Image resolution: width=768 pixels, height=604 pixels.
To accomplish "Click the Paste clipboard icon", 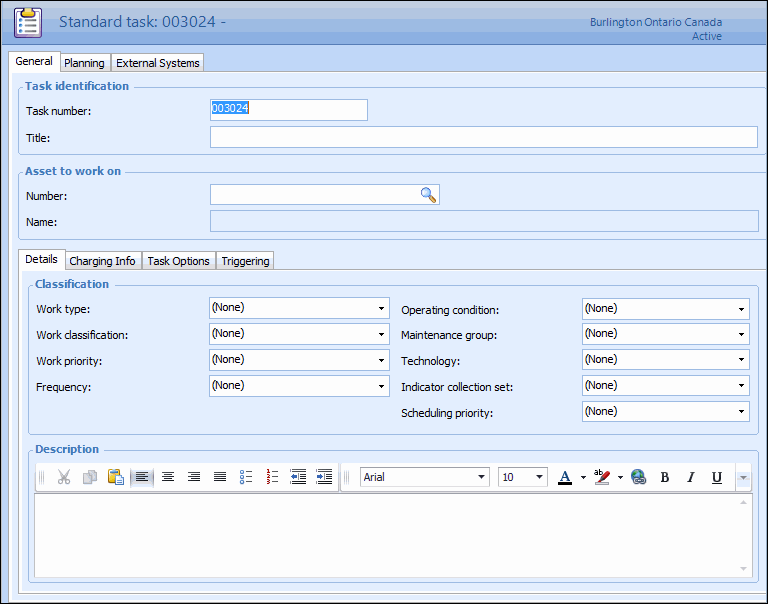I will pyautogui.click(x=115, y=477).
